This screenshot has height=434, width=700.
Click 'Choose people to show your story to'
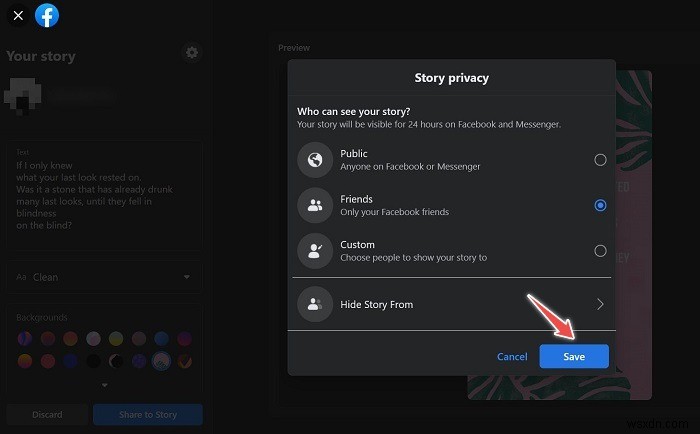click(413, 258)
